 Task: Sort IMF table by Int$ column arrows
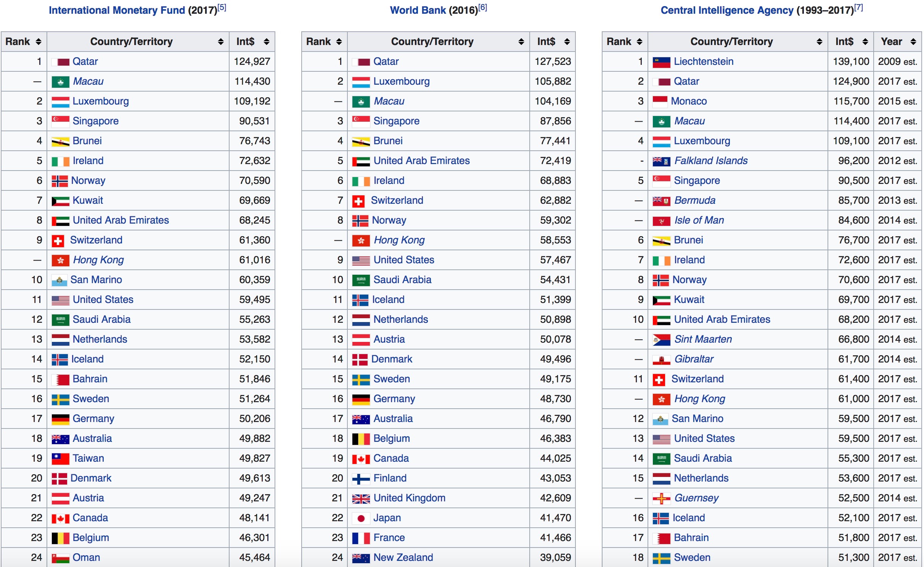point(267,42)
